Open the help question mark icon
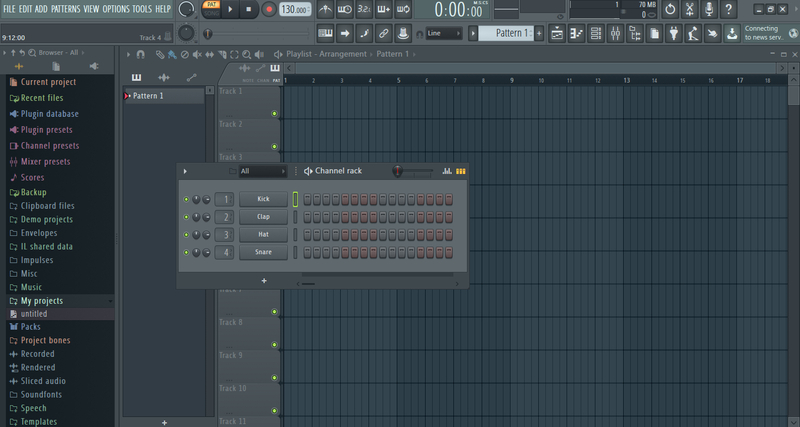 pyautogui.click(x=729, y=9)
